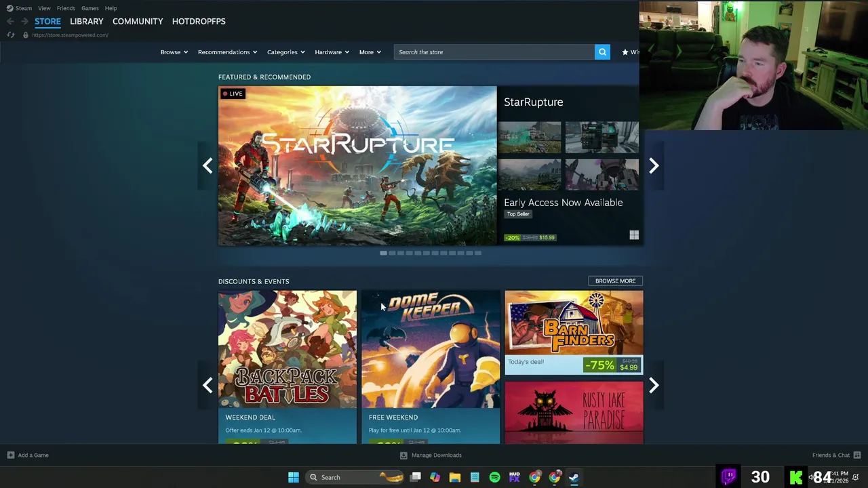This screenshot has width=868, height=488.
Task: Show previous featured game with left arrow
Action: [x=208, y=165]
